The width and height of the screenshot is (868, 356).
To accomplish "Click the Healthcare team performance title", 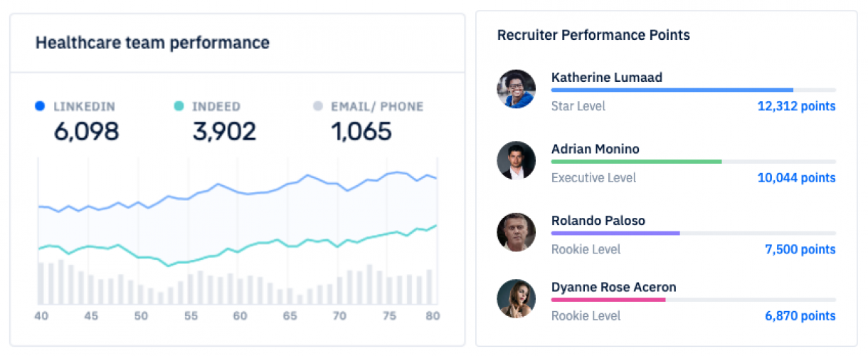I will [x=152, y=43].
